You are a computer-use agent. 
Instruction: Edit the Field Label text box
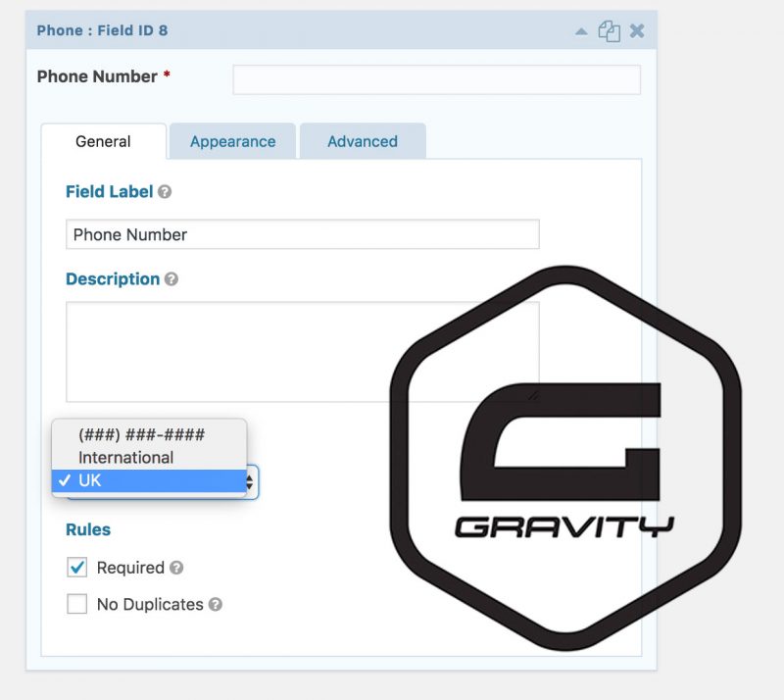pyautogui.click(x=303, y=234)
